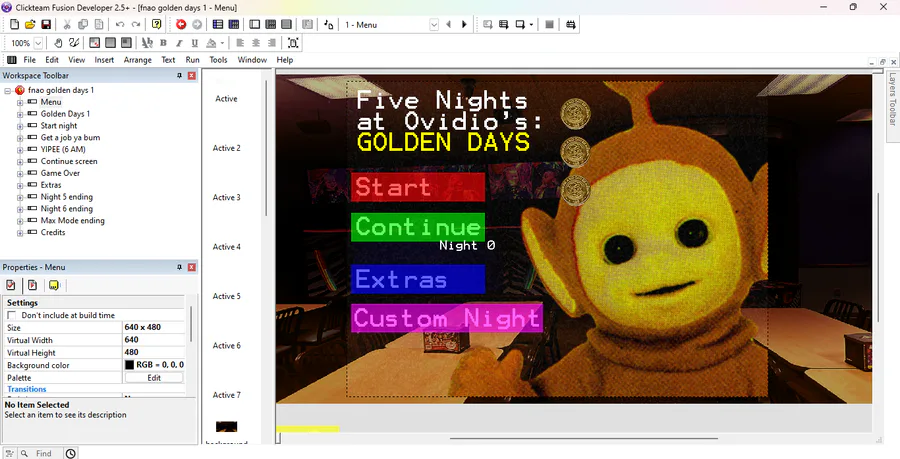Select the magenta Custom Night button object
Screen dimensions: 900x459
pos(447,318)
